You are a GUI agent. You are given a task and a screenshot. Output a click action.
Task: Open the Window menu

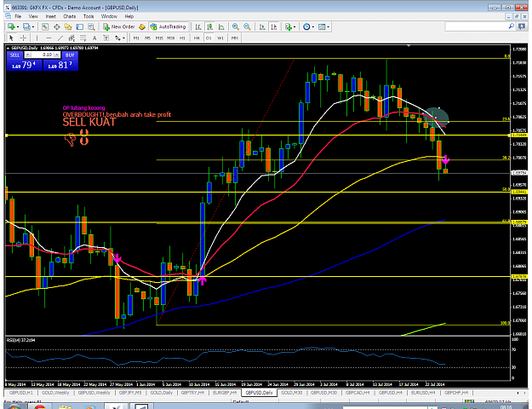click(109, 16)
